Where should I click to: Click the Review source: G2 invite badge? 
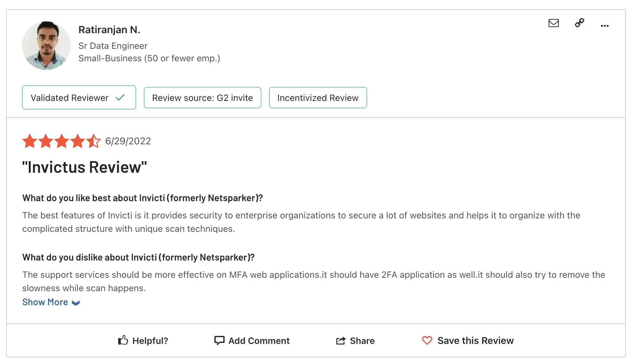(x=203, y=98)
